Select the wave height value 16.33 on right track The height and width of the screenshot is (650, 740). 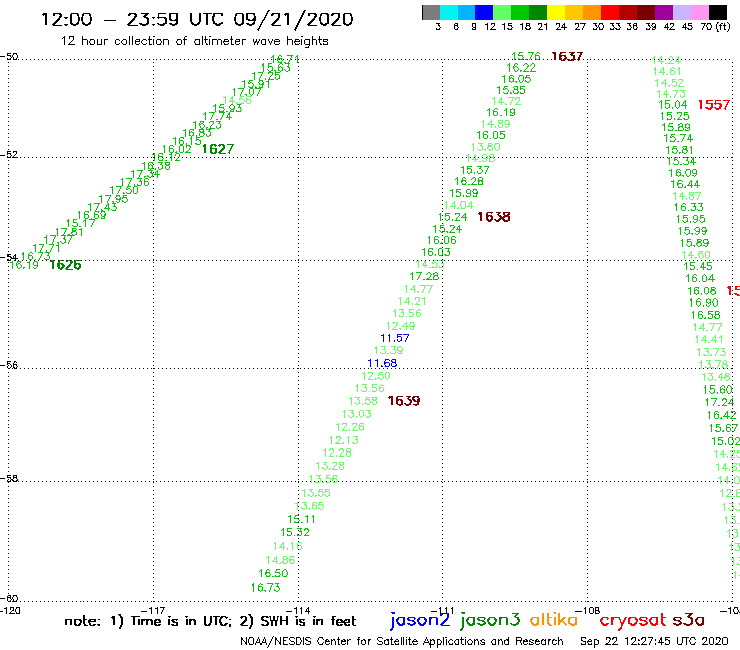coord(688,207)
